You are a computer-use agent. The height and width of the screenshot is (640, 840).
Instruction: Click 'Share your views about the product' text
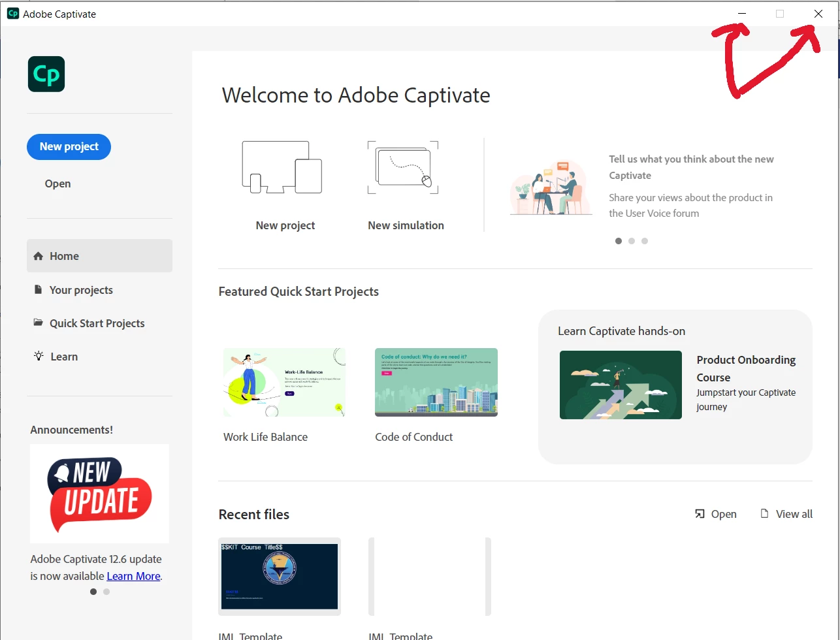pos(690,205)
